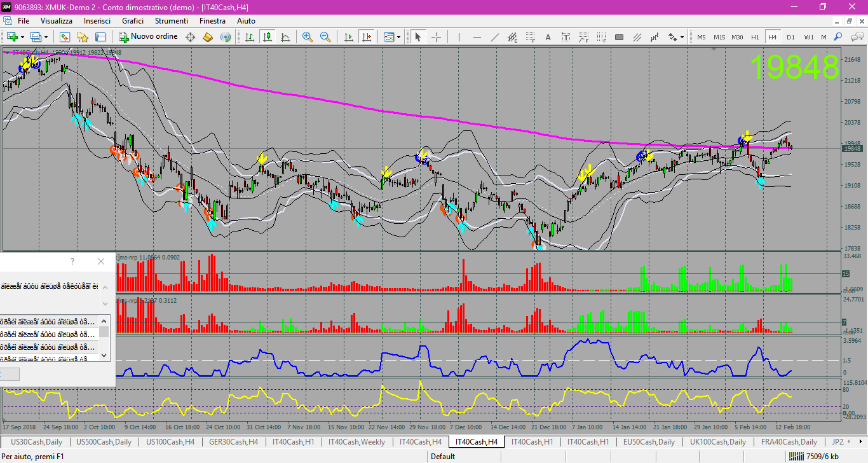
Task: Open the MetaEditor book icon
Action: tap(208, 37)
